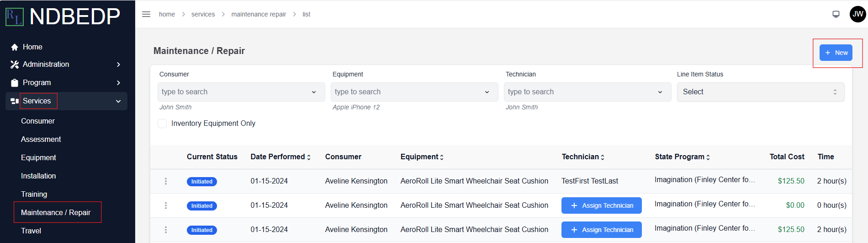
Task: Open the Technician search dropdown arrow
Action: click(x=660, y=92)
